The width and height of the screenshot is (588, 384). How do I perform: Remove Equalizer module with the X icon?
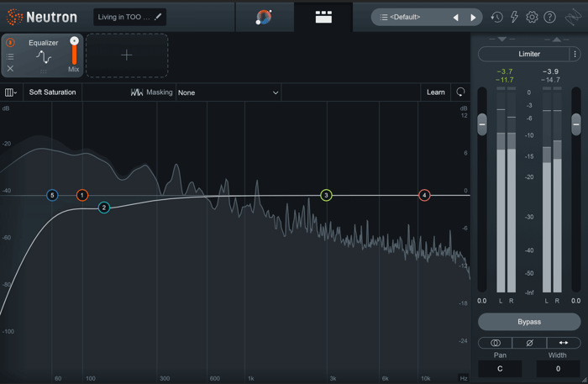(10, 69)
